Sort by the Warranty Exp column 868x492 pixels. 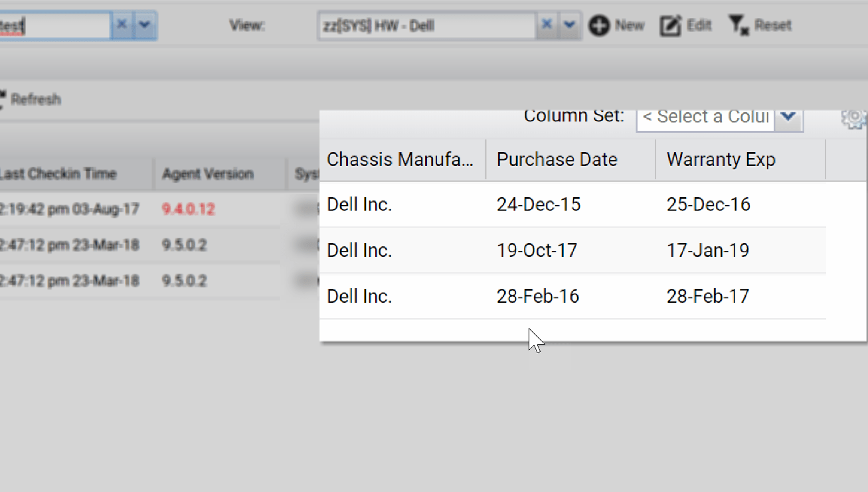click(721, 159)
